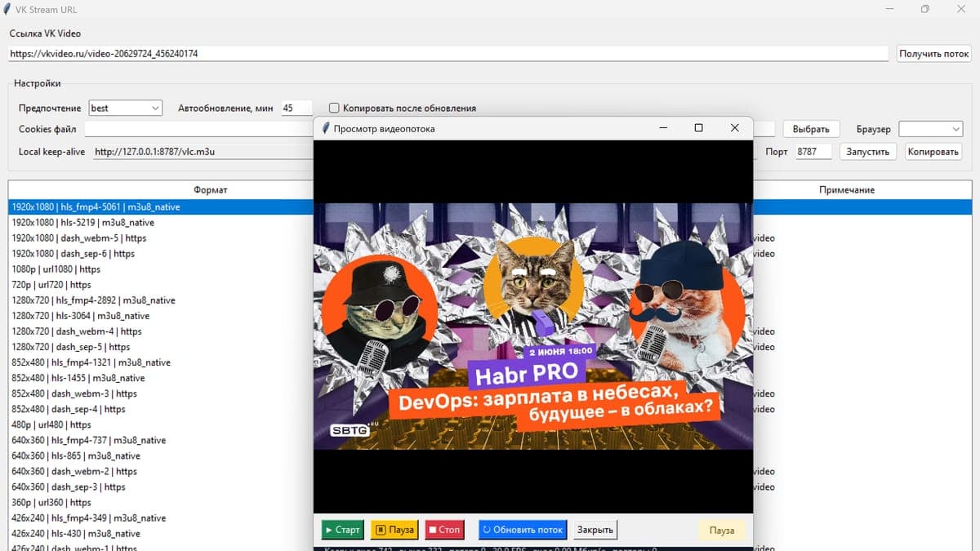Screen dimensions: 980x551
Task: Click the preview window feather icon
Action: (326, 128)
